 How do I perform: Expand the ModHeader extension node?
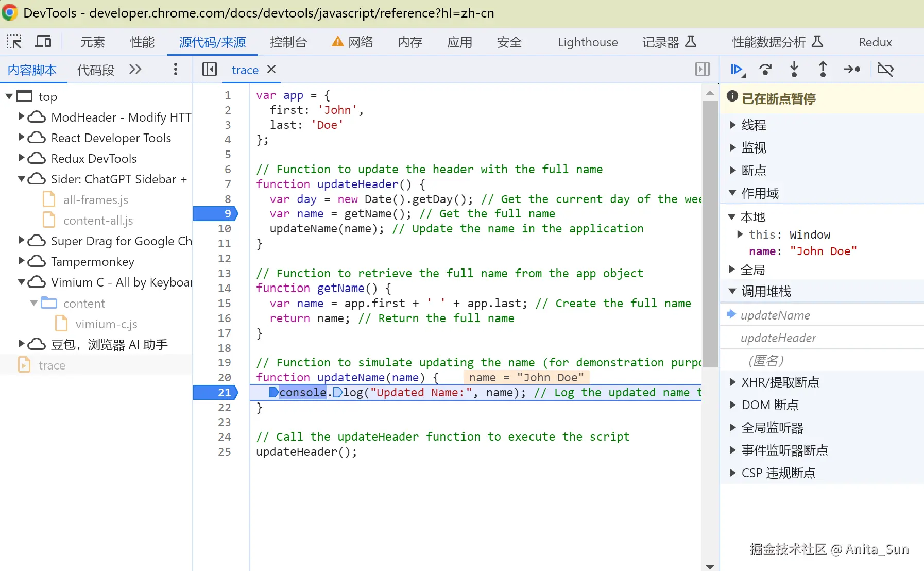coord(22,117)
